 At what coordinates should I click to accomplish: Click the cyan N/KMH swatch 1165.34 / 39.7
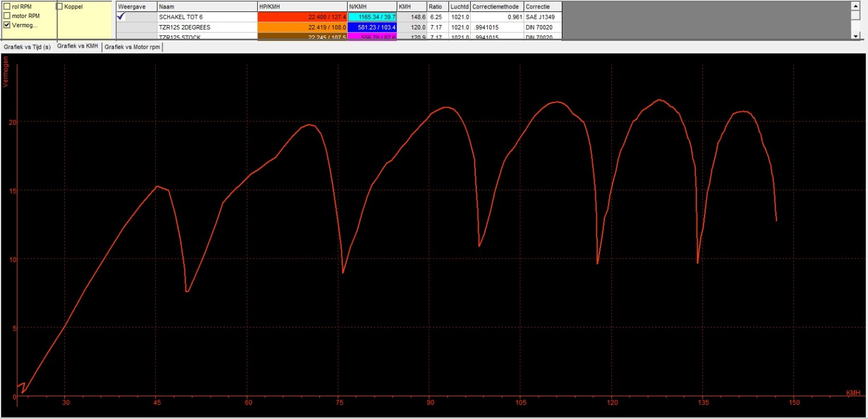click(372, 17)
